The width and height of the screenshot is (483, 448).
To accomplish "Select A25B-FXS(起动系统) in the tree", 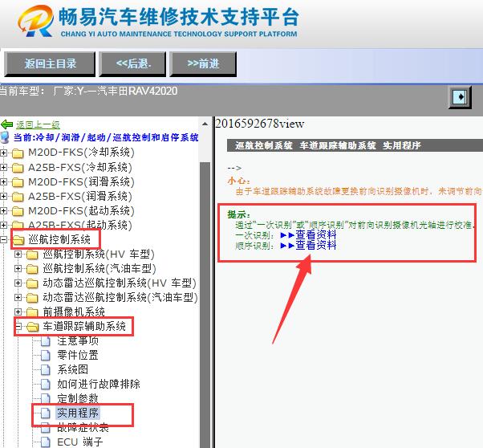I will (80, 225).
